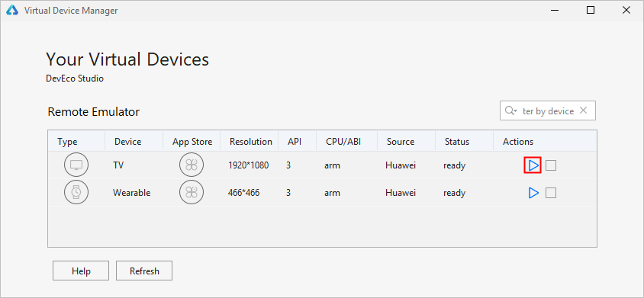644x298 pixels.
Task: Launch the TV emulator with play icon
Action: pos(533,165)
